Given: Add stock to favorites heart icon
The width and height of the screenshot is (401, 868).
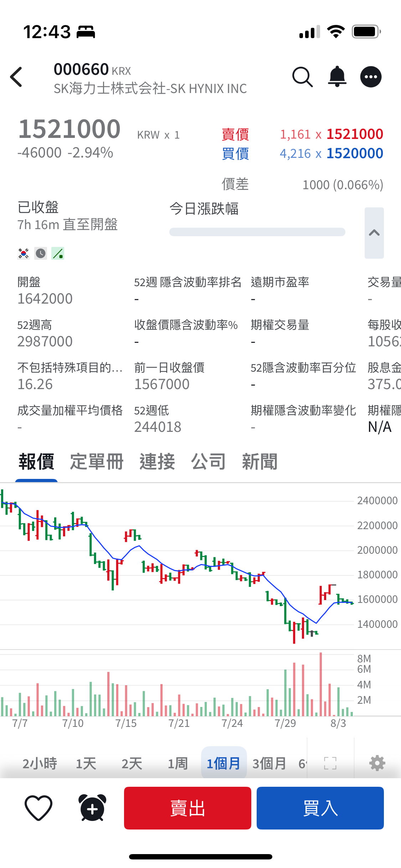Looking at the screenshot, I should pos(38,808).
